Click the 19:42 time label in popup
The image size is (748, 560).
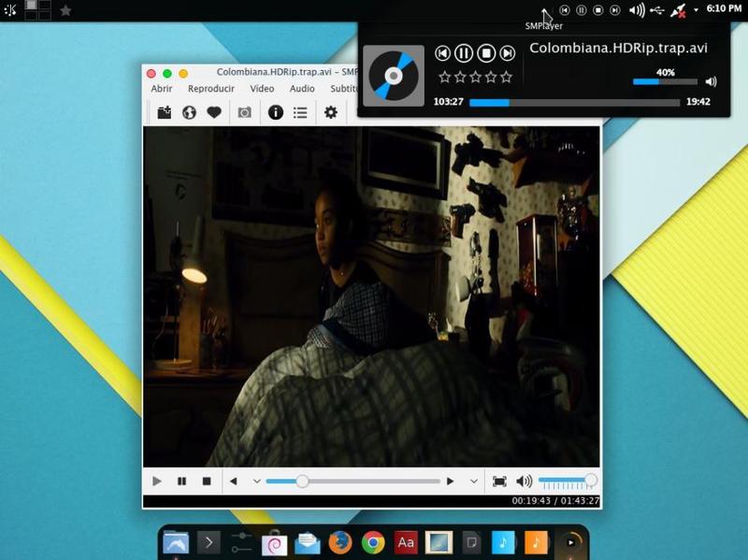tap(698, 102)
